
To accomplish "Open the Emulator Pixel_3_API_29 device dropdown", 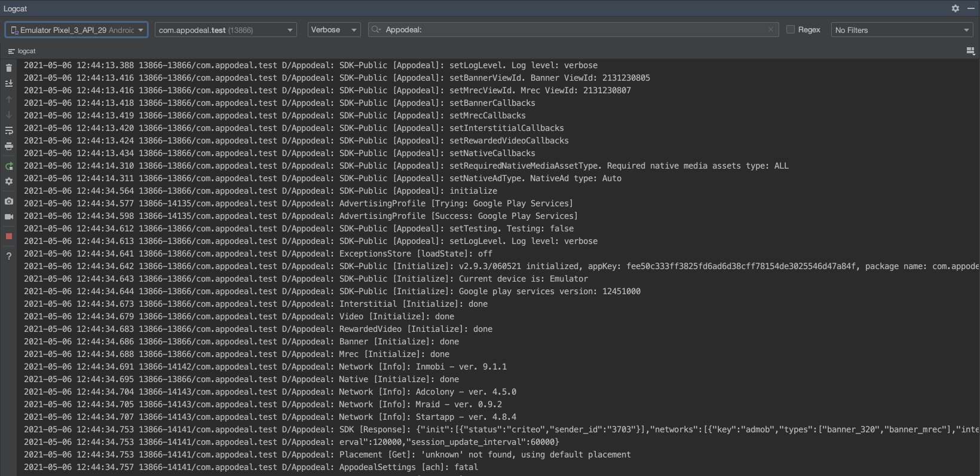I will pos(76,30).
